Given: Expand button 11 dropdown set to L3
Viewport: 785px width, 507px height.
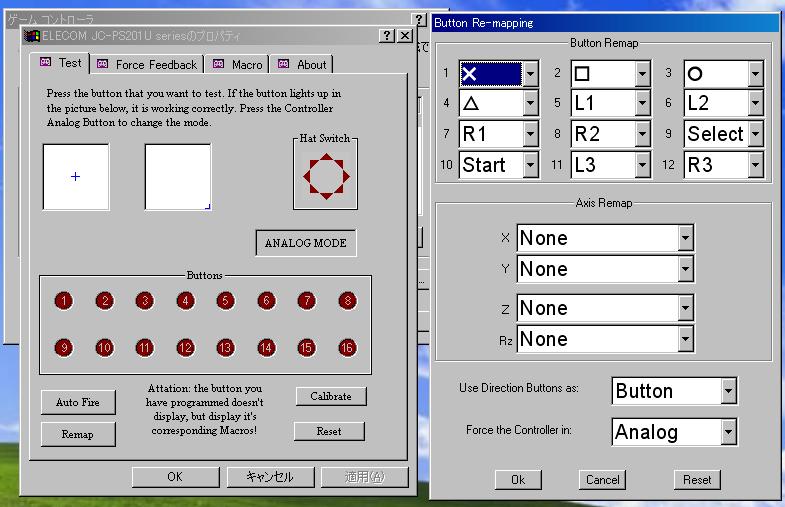Looking at the screenshot, I should (x=611, y=165).
